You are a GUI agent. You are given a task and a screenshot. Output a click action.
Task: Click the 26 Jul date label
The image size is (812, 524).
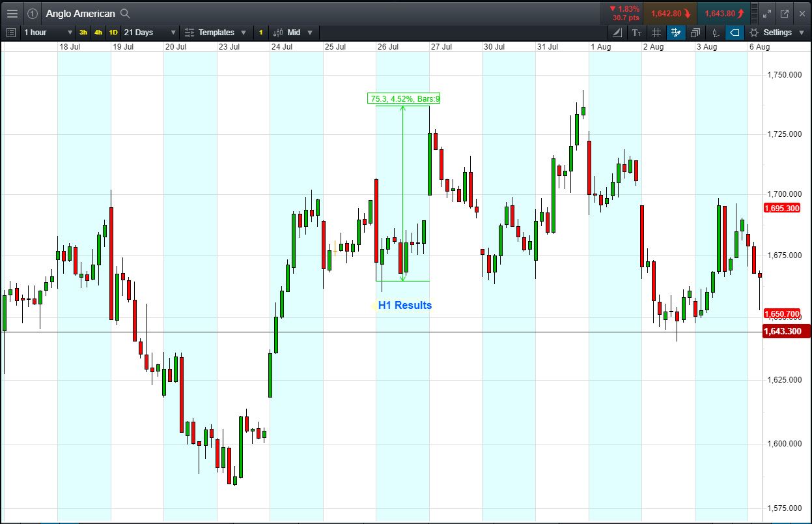pyautogui.click(x=388, y=47)
